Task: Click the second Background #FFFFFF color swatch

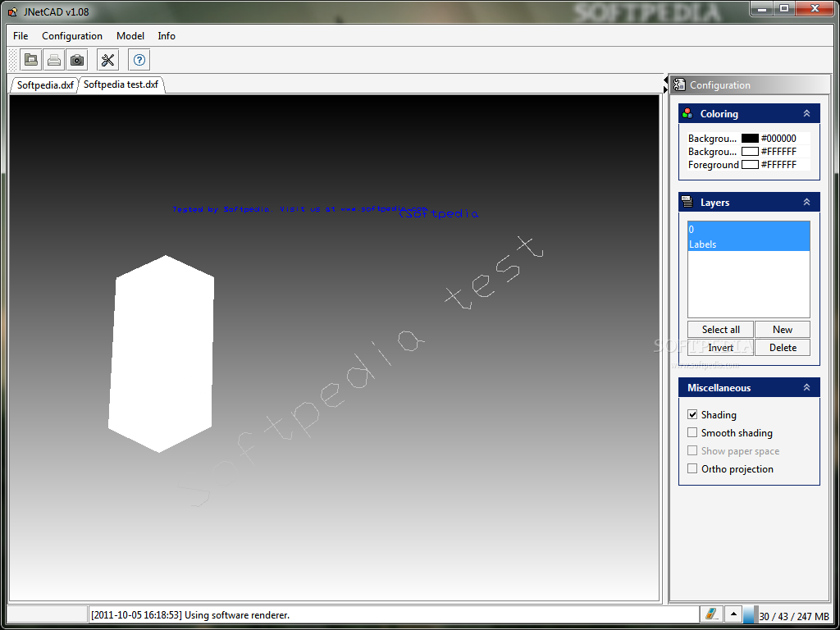Action: pyautogui.click(x=750, y=152)
